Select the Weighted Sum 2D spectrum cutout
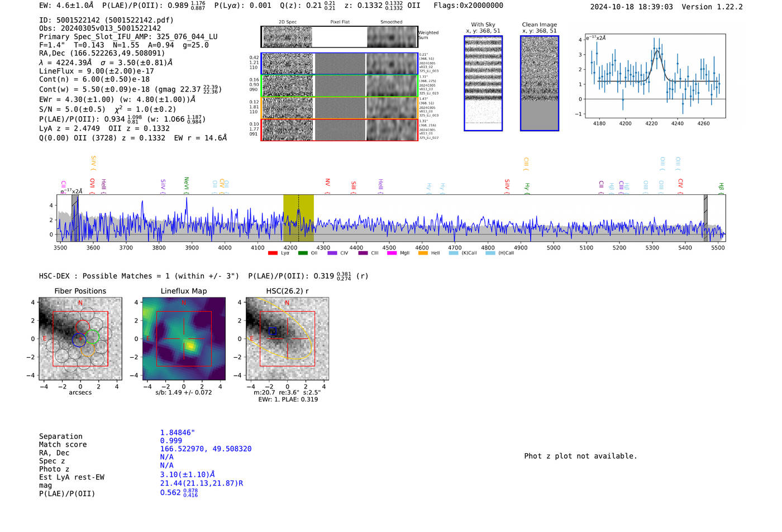Screen dimensions: 782x532 click(288, 37)
